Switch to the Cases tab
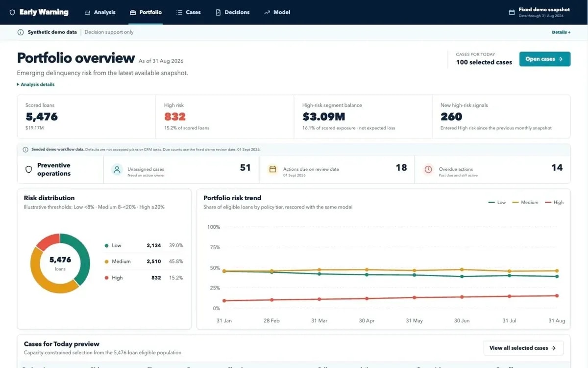588x368 pixels. [189, 12]
